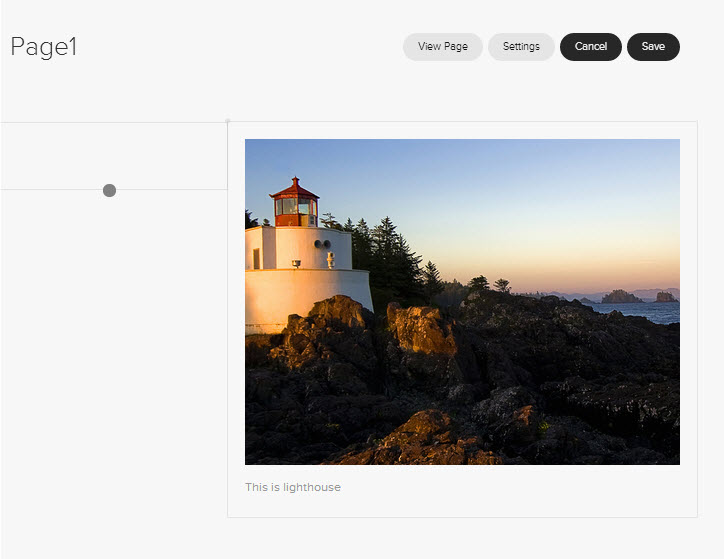Screen dimensions: 724x559
Task: Click the Page1 title text
Action: click(44, 47)
